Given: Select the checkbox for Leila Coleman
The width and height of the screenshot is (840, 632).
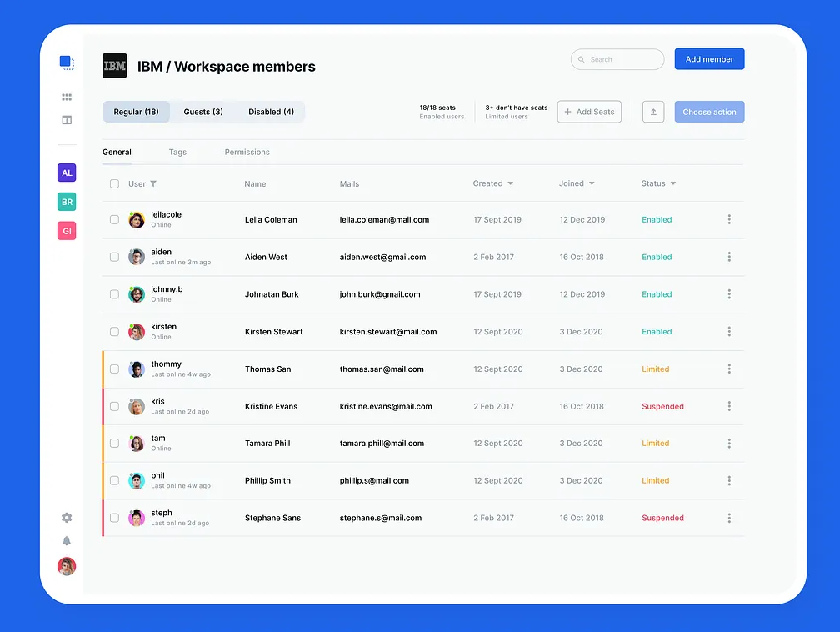Looking at the screenshot, I should point(114,219).
